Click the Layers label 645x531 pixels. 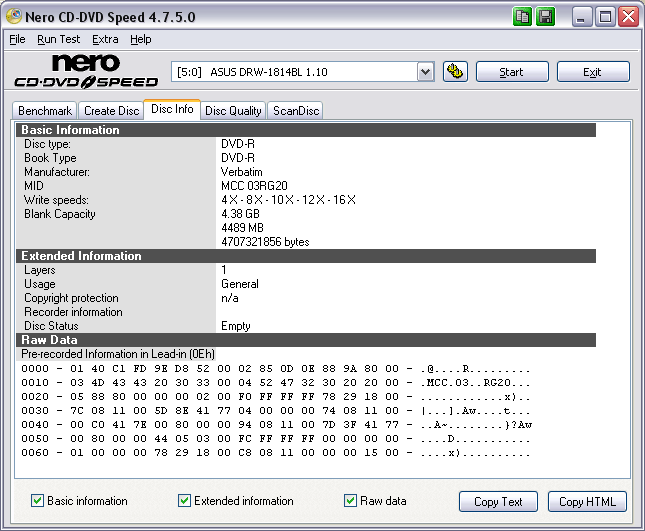[x=39, y=270]
